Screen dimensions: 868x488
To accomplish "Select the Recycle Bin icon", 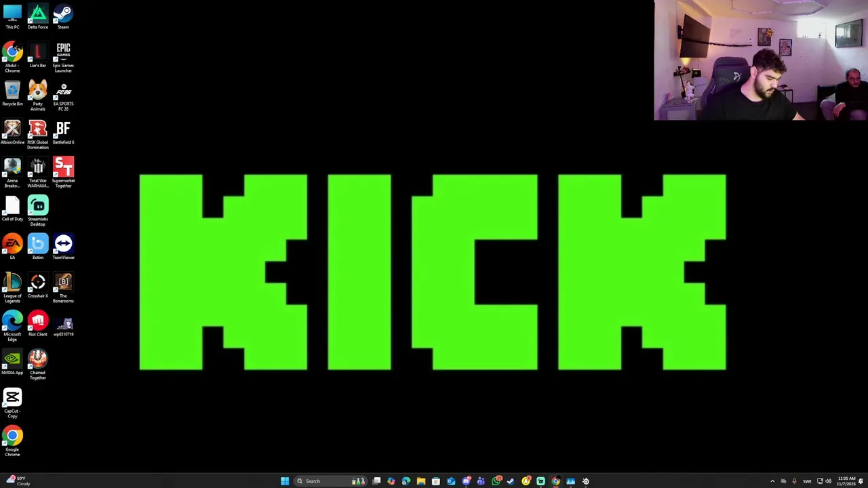I will [12, 94].
